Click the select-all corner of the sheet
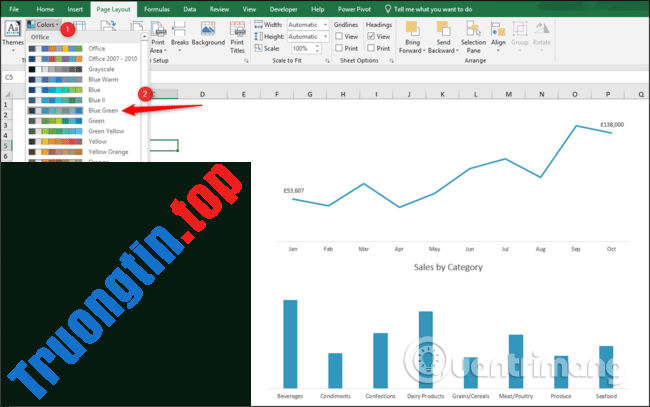The image size is (650, 407). [x=7, y=94]
